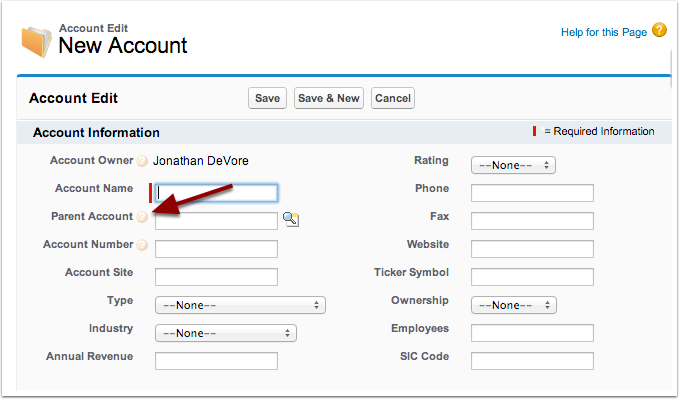Click the Ownership label
679x399 pixels.
coord(420,301)
